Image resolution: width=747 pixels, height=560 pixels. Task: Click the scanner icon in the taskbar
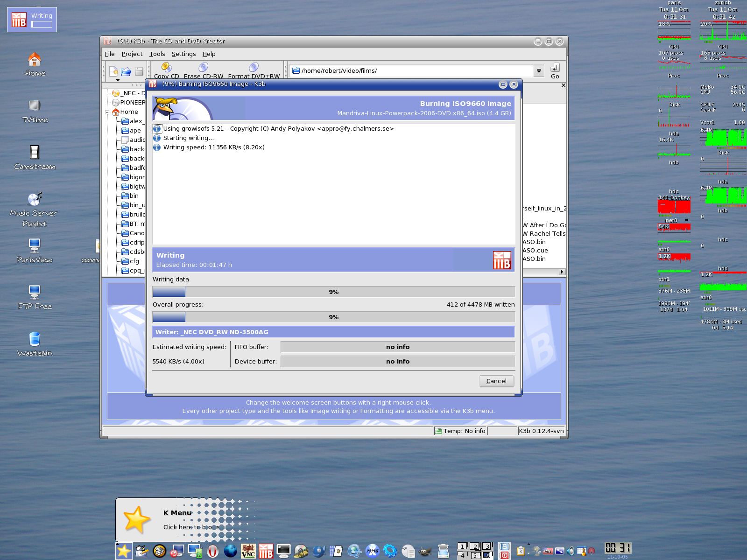(443, 552)
